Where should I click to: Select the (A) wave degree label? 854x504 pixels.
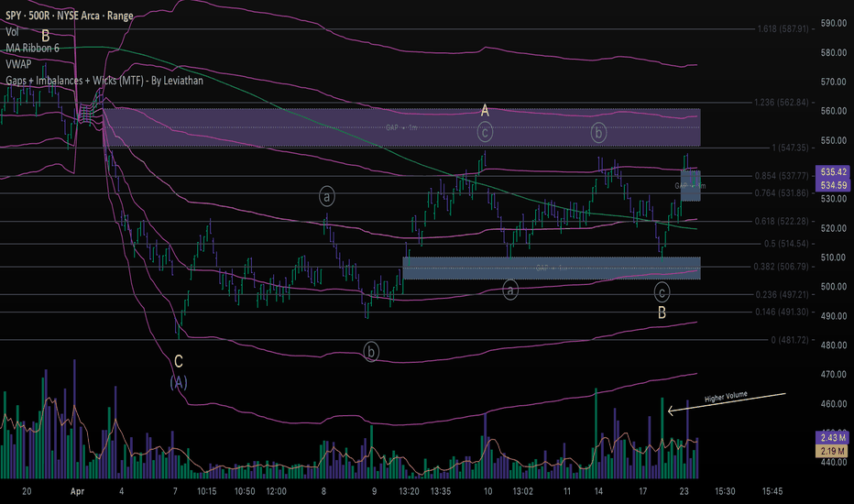179,382
